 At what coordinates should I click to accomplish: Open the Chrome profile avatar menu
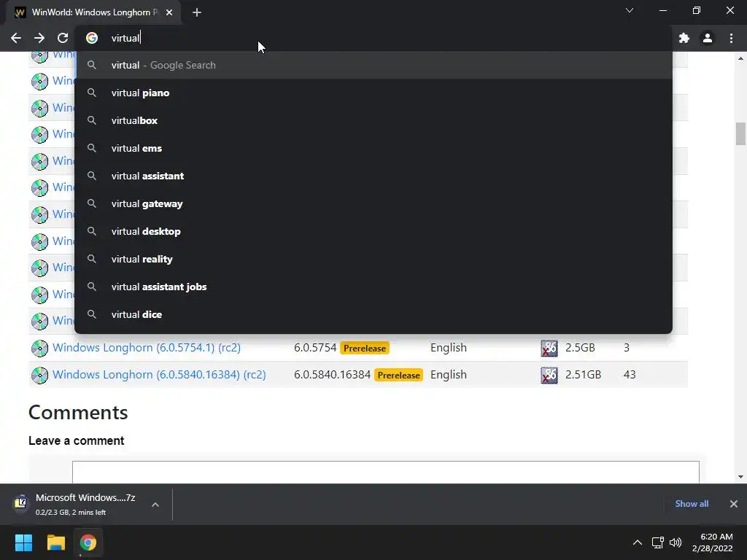pos(708,38)
